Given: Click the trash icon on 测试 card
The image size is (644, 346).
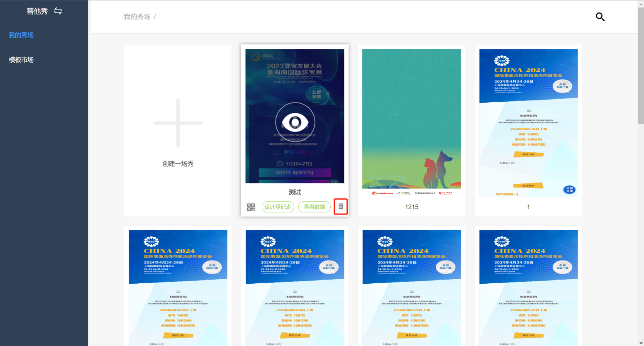Looking at the screenshot, I should coord(341,206).
